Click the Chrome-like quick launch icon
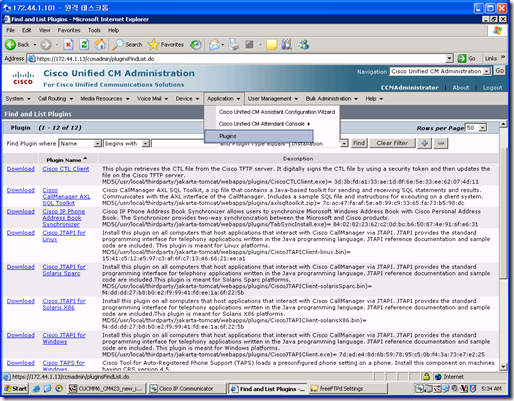 (59, 389)
